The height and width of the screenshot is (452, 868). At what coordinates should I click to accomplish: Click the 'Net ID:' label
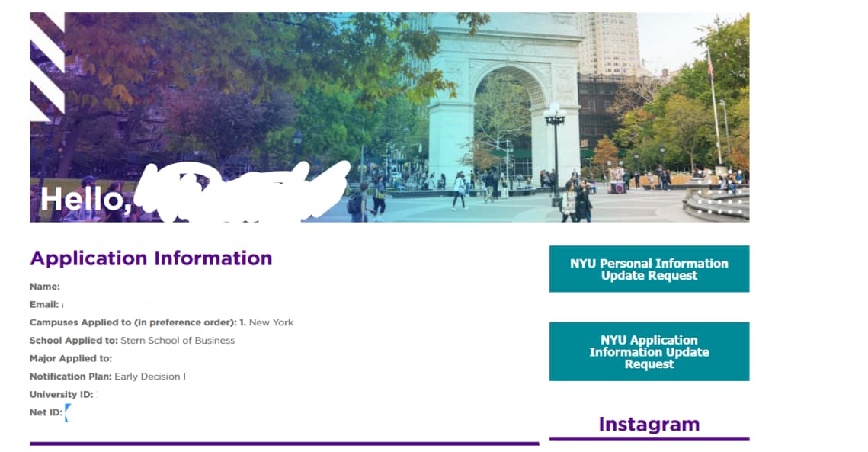(x=46, y=412)
